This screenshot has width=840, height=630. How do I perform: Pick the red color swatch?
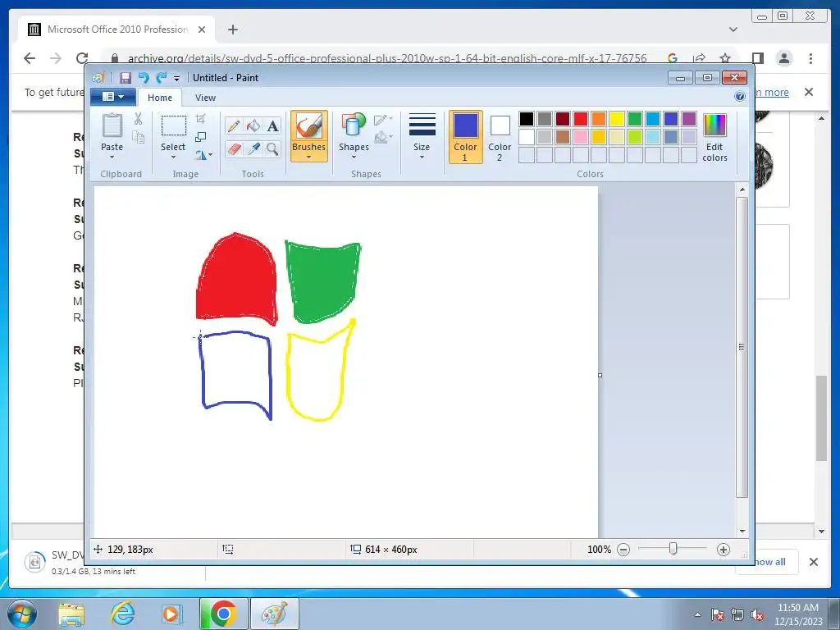point(581,119)
